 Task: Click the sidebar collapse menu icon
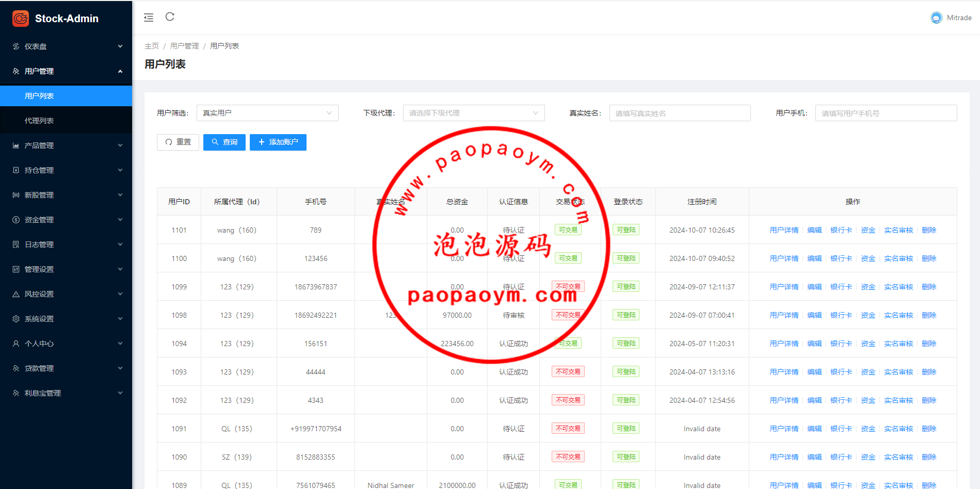(149, 18)
